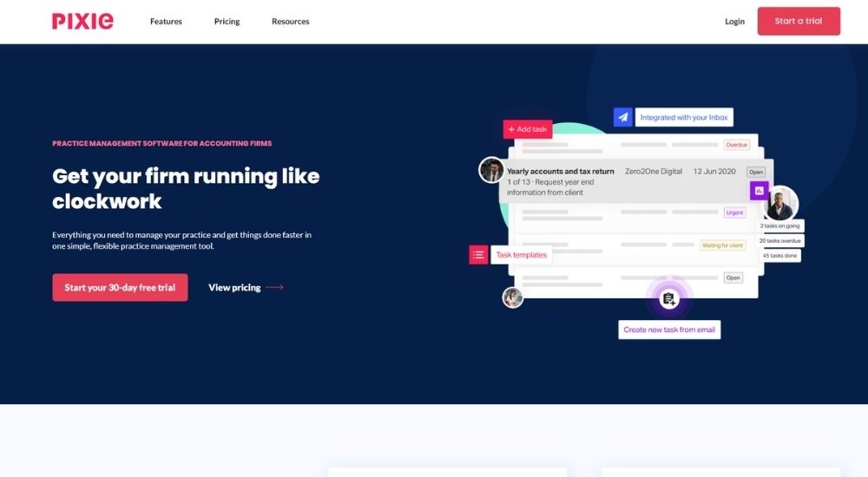Click the Get your firm running headline

(186, 189)
